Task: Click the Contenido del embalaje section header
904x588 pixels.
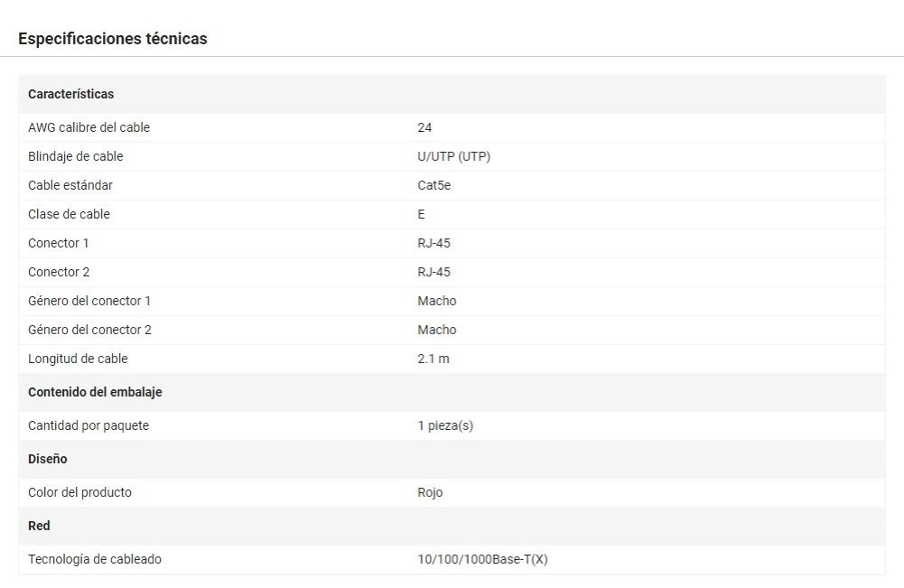Action: (95, 392)
